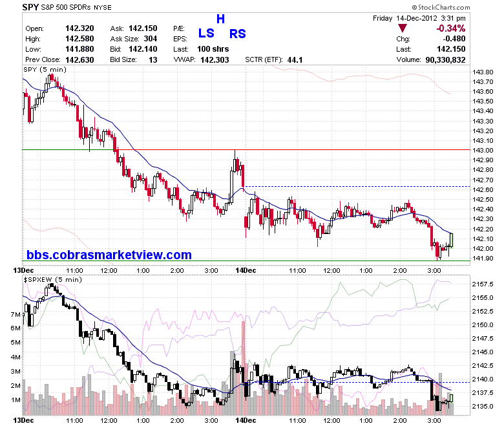Click the S&P 500 SPDRs fund name
504x426 pixels.
tap(66, 7)
